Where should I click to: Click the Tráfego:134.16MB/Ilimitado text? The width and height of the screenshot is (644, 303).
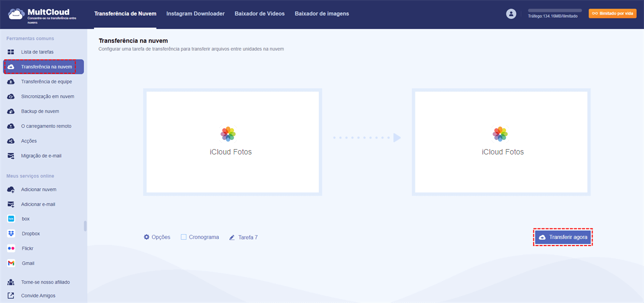click(x=552, y=16)
